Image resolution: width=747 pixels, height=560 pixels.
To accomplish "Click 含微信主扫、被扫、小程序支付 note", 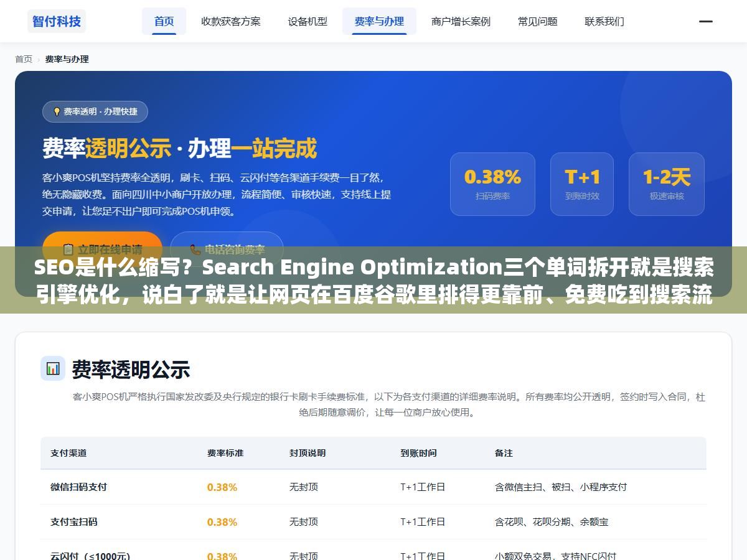I will point(561,487).
